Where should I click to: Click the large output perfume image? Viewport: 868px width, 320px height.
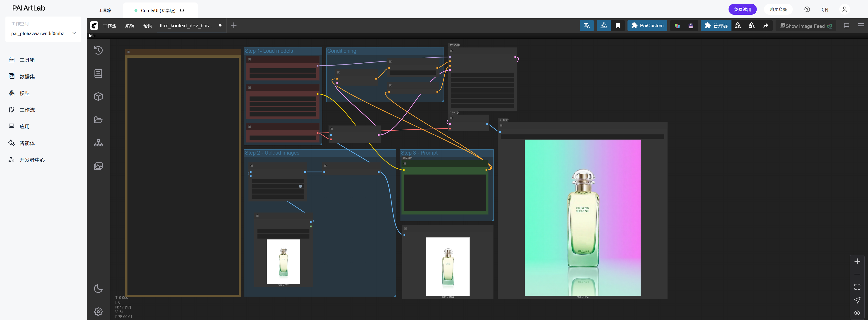click(x=582, y=217)
